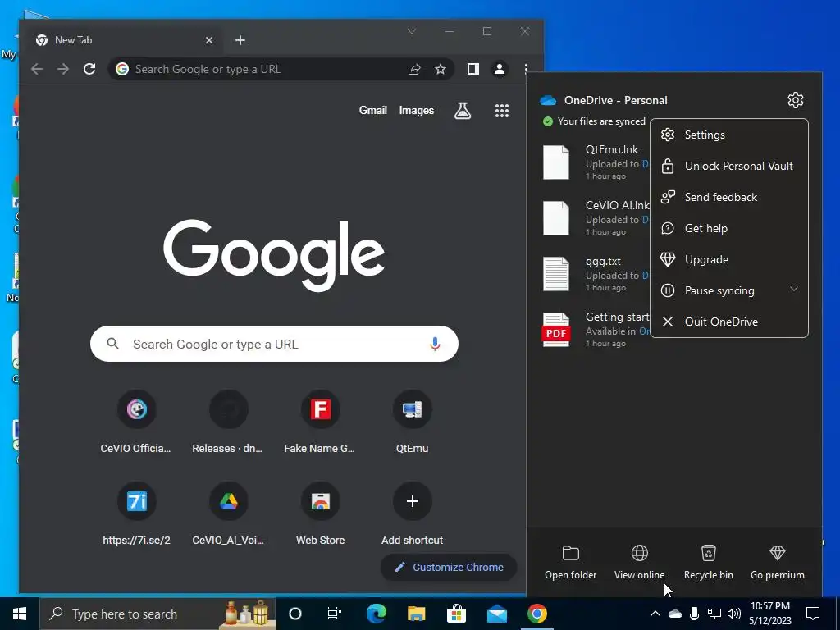Viewport: 840px width, 630px height.
Task: Open Web Store shortcut
Action: pyautogui.click(x=321, y=515)
